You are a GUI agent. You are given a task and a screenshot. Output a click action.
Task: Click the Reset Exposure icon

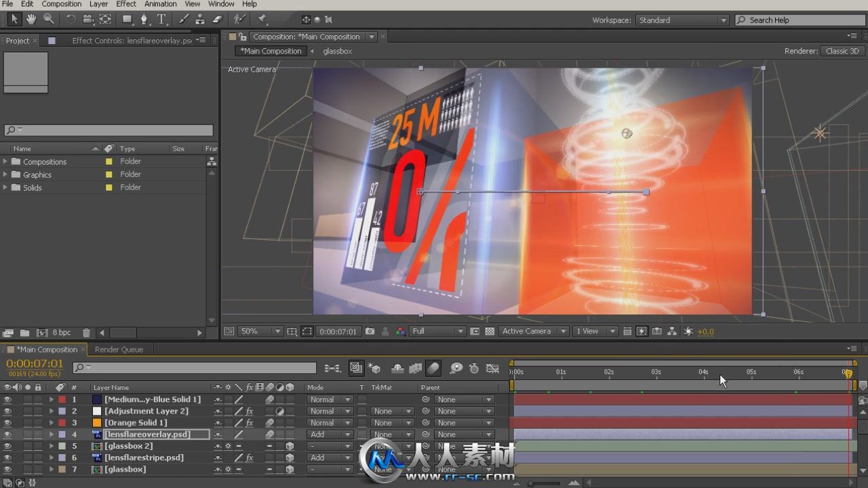point(688,331)
